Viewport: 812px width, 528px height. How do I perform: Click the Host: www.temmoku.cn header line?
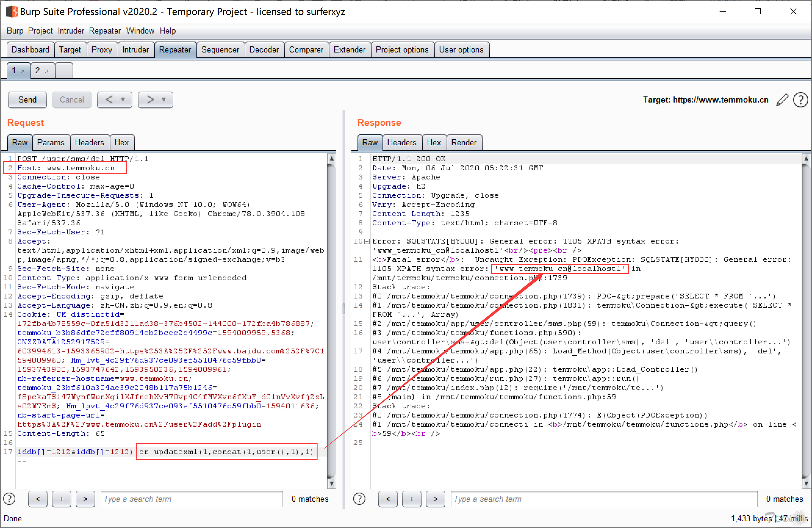click(66, 168)
